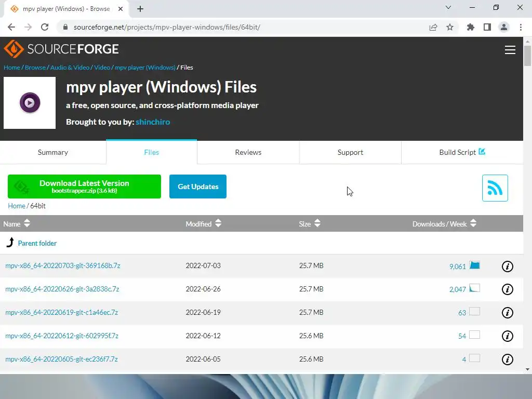Open download stats chart for 9,061 row
The width and height of the screenshot is (532, 399).
(475, 265)
